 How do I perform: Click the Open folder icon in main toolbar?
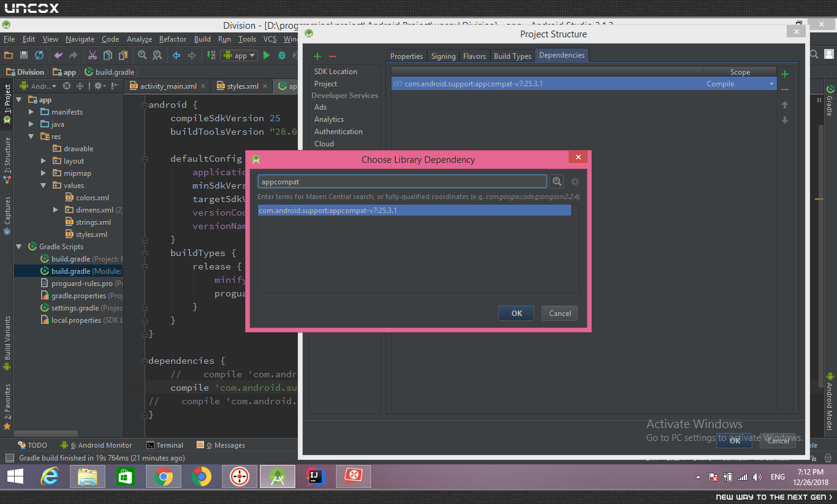pyautogui.click(x=9, y=55)
